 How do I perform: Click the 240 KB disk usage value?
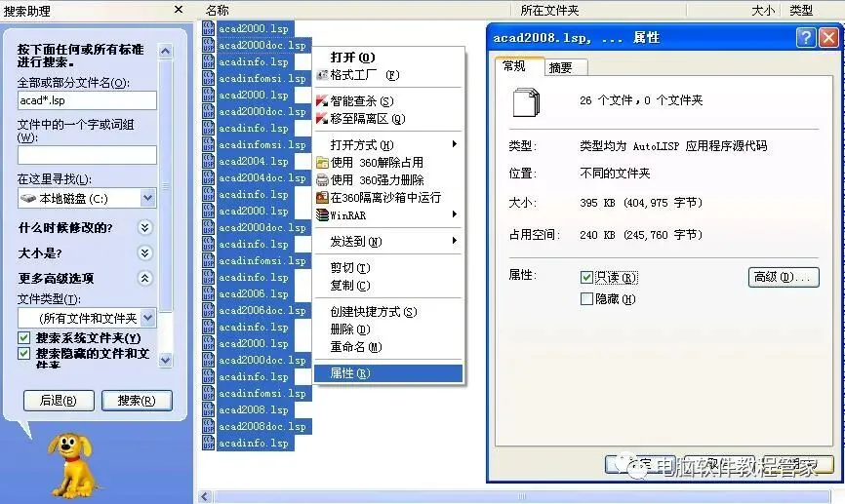[641, 235]
